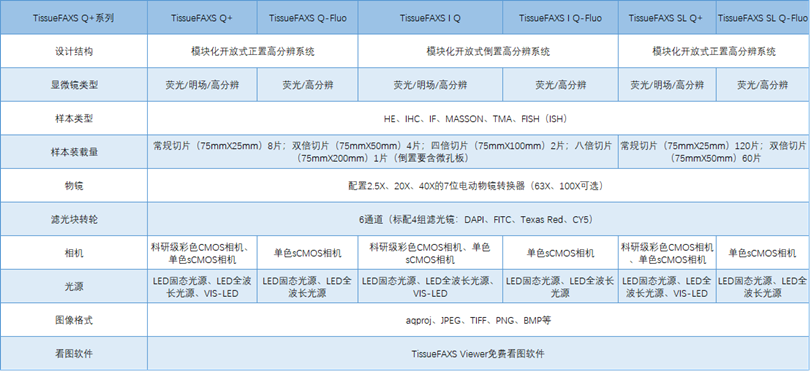This screenshot has width=810, height=371.
Task: Select the 样本类型 row label
Action: click(74, 118)
